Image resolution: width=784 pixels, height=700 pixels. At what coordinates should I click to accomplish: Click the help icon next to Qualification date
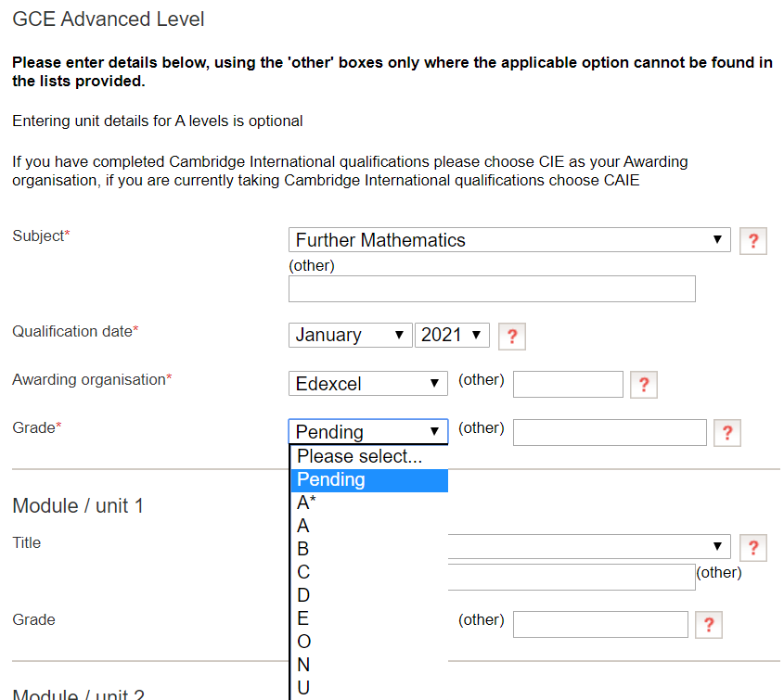(511, 336)
